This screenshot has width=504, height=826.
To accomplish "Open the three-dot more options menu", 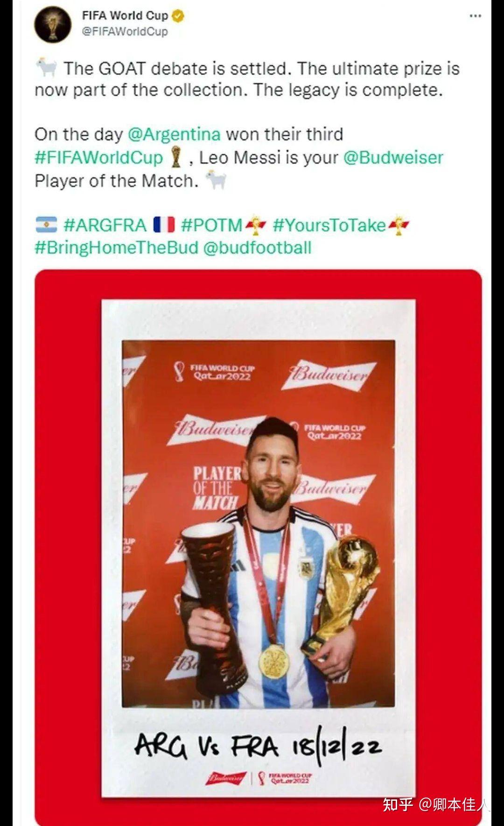I will 475,16.
